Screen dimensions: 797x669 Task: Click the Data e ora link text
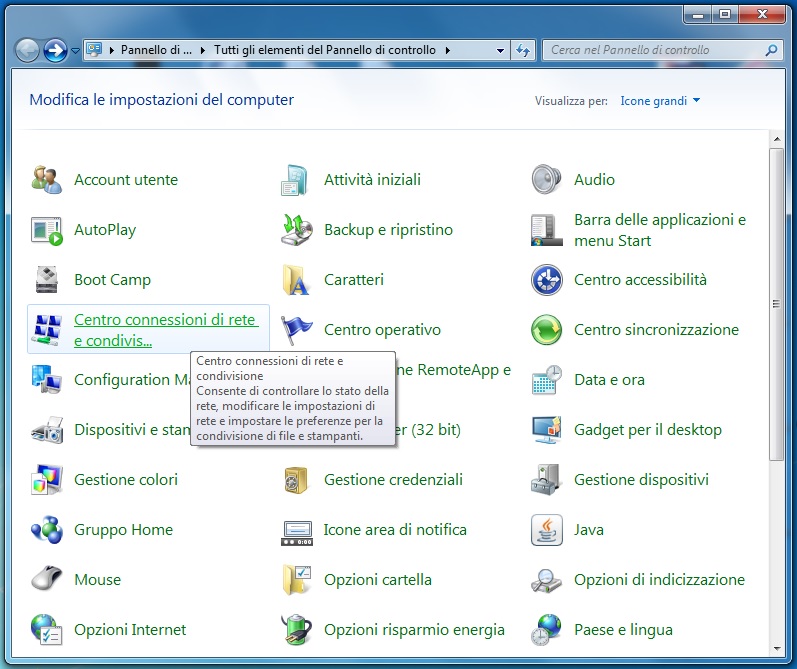click(x=609, y=380)
